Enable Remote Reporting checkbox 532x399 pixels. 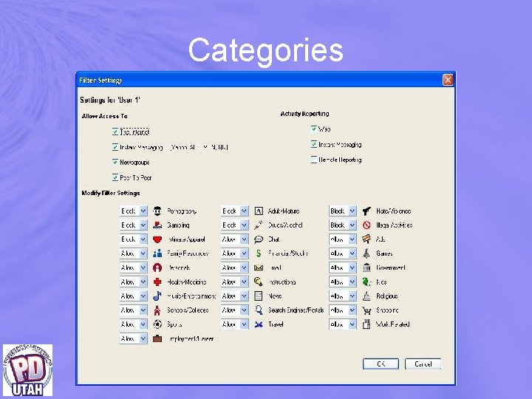[314, 160]
